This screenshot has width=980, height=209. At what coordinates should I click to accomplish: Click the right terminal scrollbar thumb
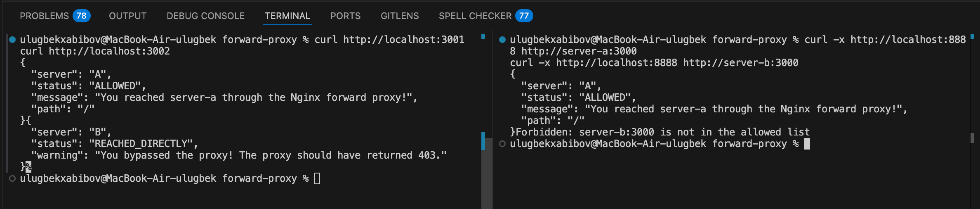(972, 138)
